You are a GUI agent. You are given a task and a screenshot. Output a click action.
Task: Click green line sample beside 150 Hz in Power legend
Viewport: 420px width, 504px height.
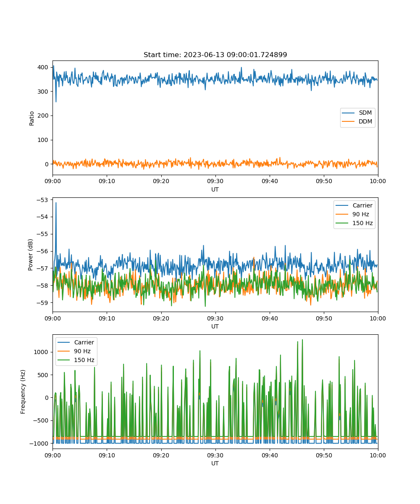(x=342, y=223)
